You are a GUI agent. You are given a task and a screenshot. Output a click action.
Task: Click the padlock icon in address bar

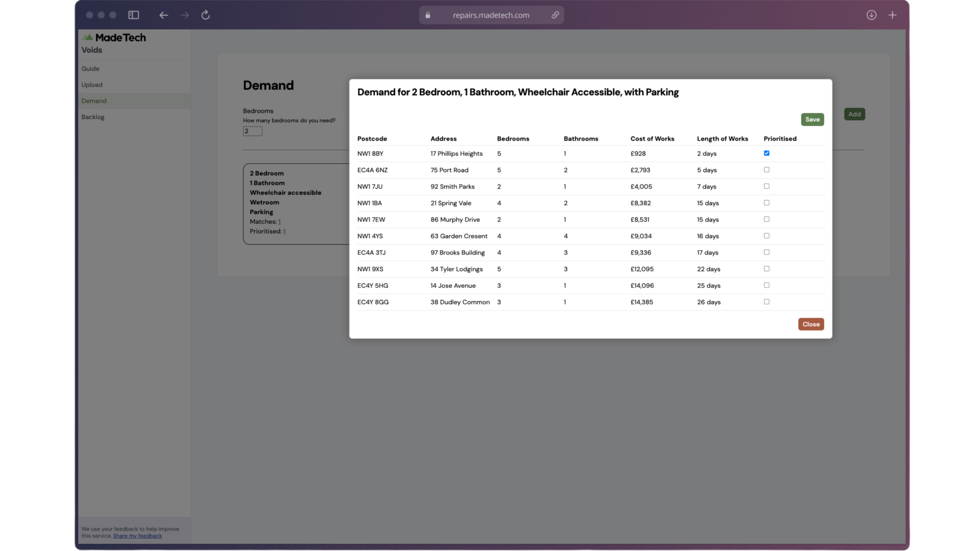(x=428, y=15)
